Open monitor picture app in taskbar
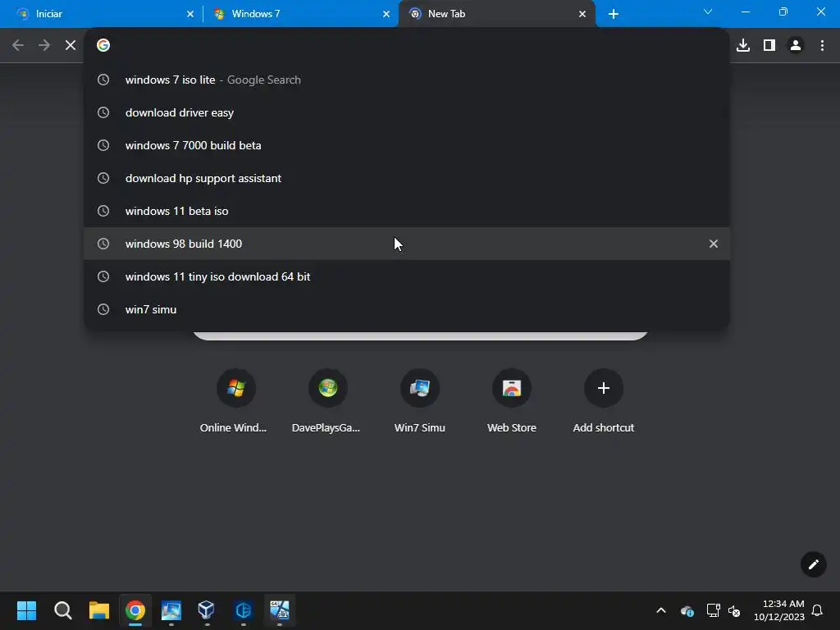Viewport: 840px width, 630px height. [171, 610]
